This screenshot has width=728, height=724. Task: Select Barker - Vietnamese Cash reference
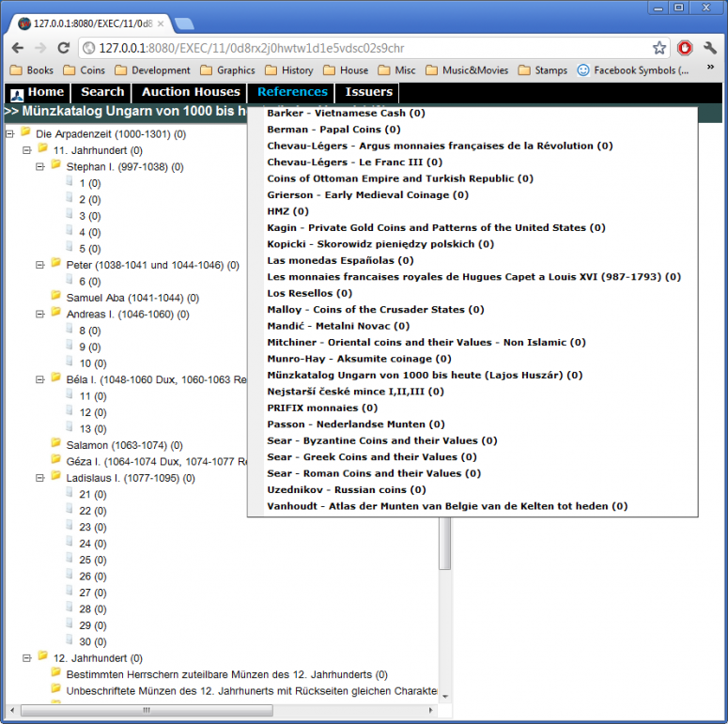[x=346, y=114]
